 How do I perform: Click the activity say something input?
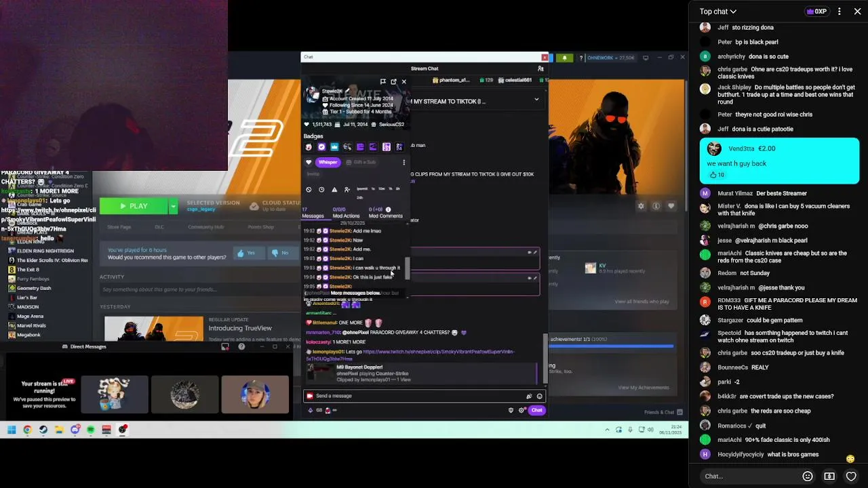(197, 289)
